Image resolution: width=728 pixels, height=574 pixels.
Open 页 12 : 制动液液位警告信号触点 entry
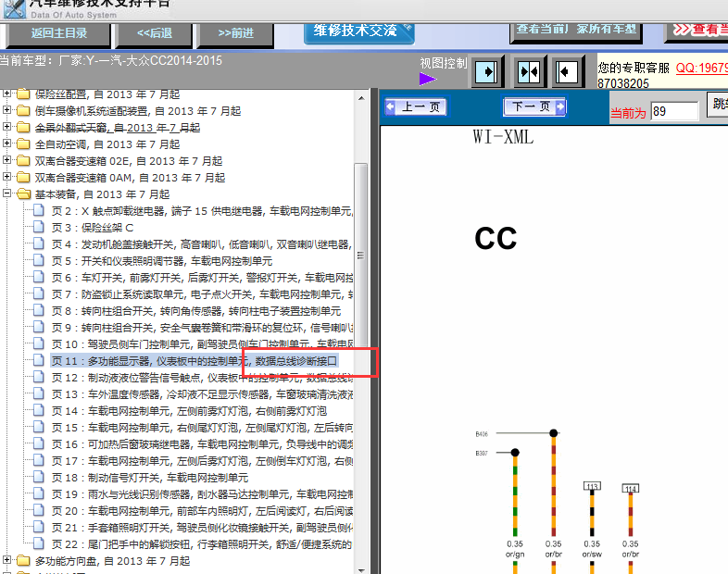202,378
